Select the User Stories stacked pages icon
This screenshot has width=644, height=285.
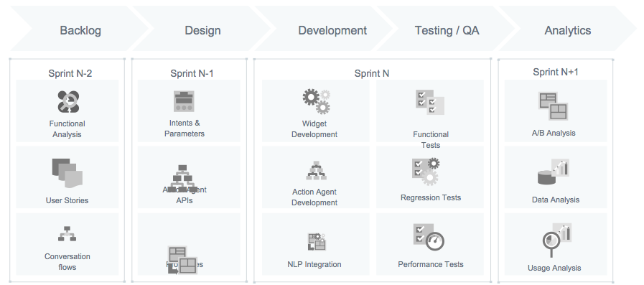tap(67, 172)
